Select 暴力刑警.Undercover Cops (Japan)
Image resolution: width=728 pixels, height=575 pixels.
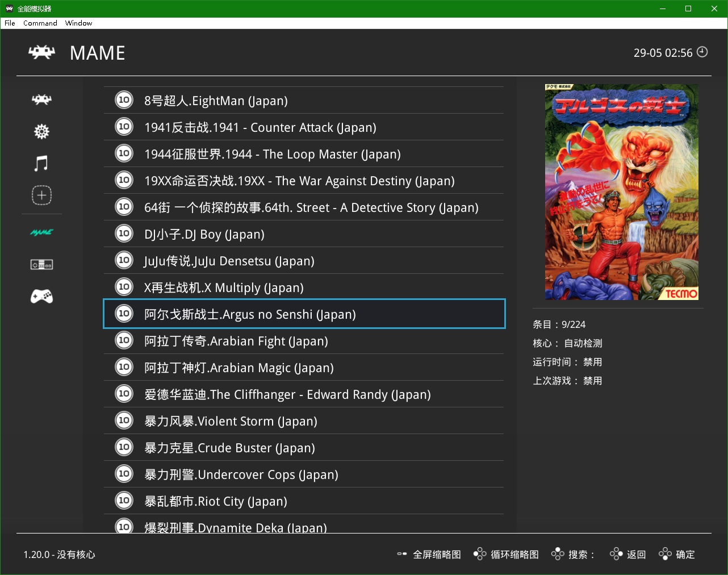point(304,474)
